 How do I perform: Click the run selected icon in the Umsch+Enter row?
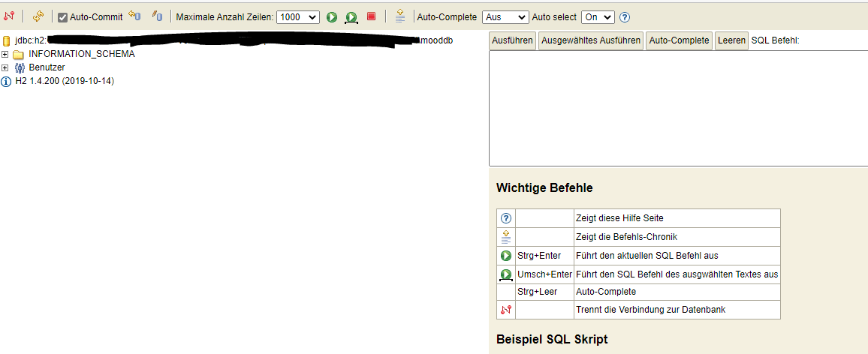click(x=506, y=275)
